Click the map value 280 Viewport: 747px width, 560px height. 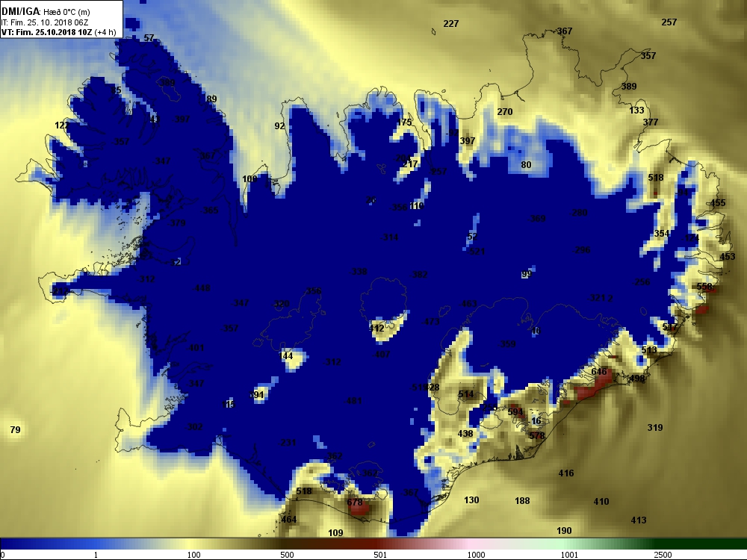(x=580, y=212)
